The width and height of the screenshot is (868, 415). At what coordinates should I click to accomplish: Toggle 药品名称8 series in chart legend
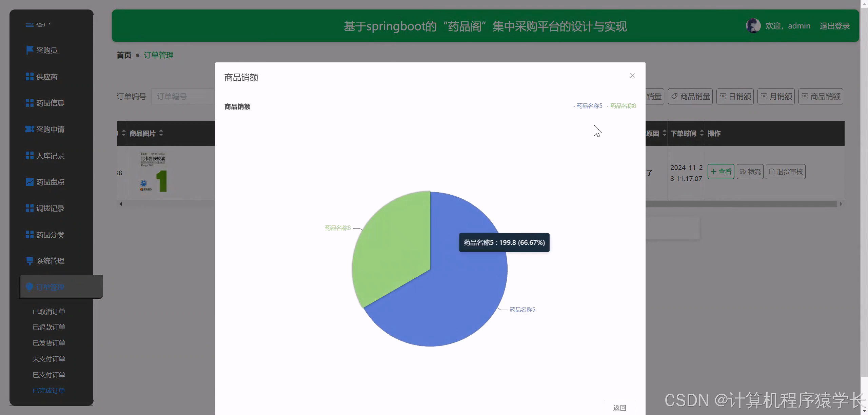tap(623, 106)
